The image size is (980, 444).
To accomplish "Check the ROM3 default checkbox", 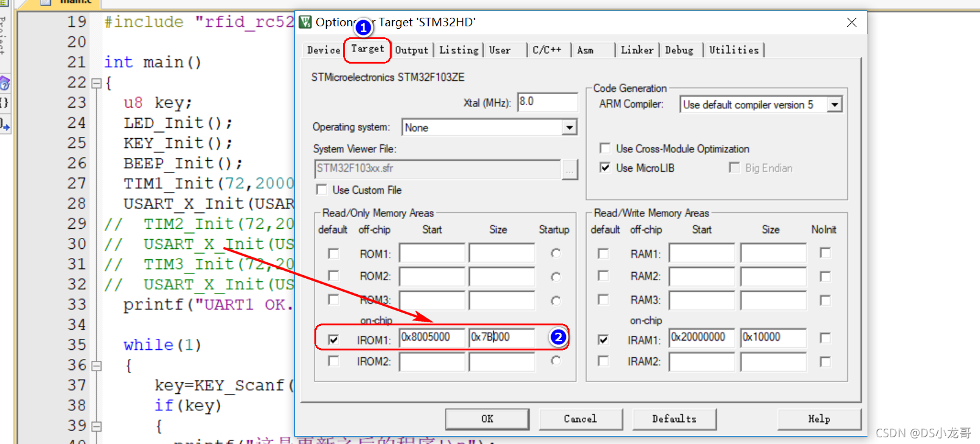I will click(333, 299).
